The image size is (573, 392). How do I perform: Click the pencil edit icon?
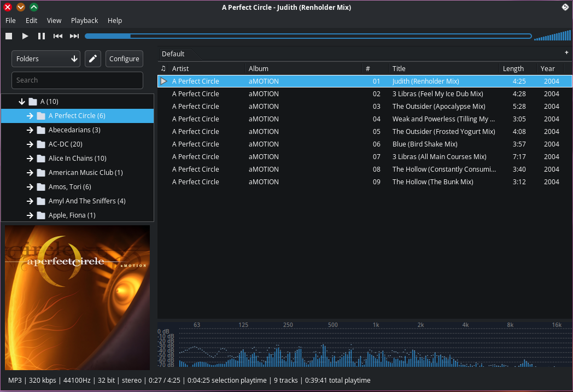pos(93,58)
